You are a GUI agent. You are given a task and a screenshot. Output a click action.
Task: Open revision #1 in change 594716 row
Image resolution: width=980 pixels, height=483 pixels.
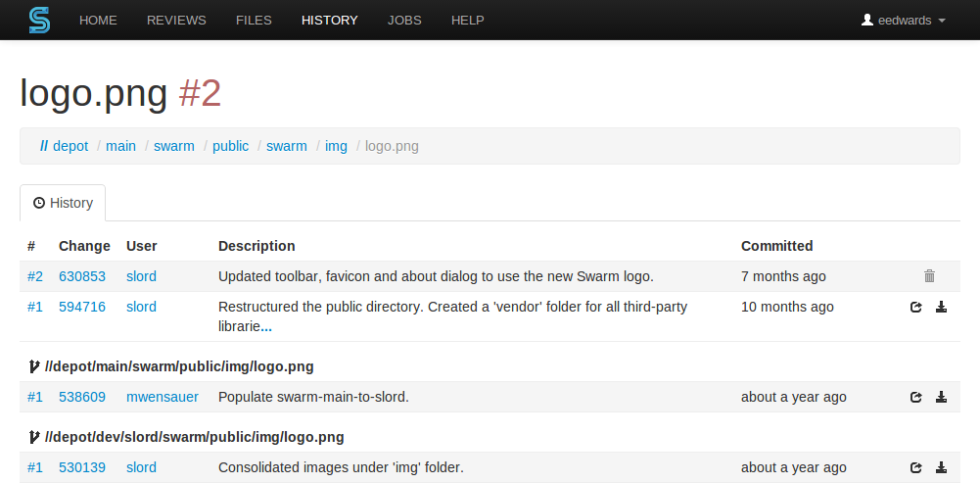click(35, 307)
